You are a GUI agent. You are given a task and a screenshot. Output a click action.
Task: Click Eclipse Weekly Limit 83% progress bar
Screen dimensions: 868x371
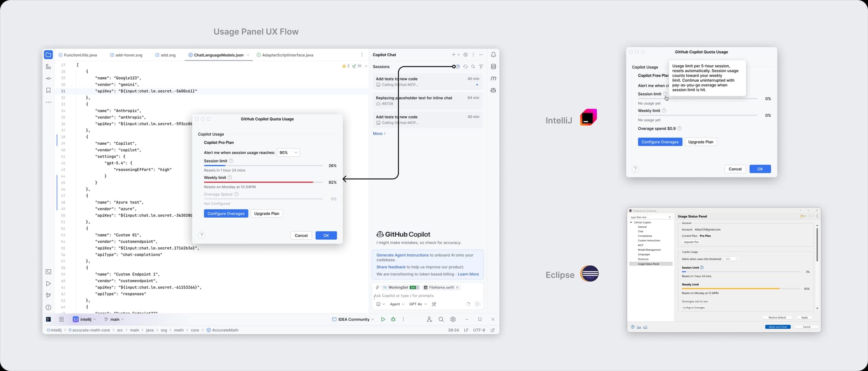pos(741,289)
